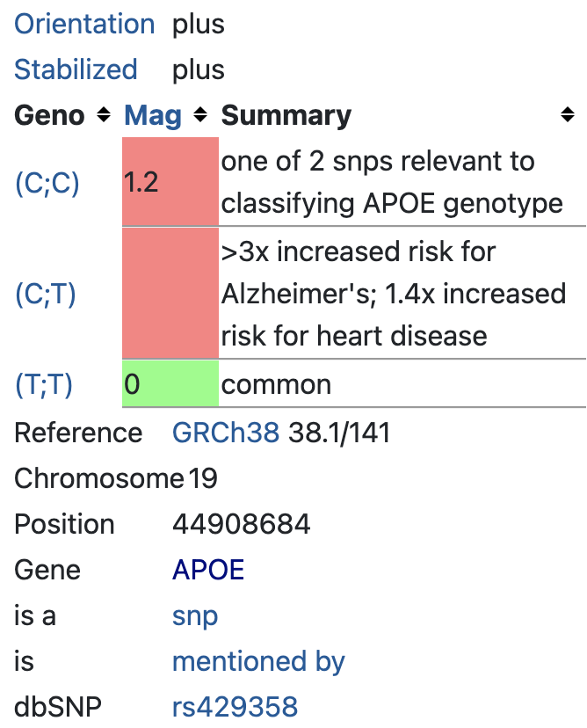The image size is (587, 728).
Task: Open the mentioned by link
Action: (x=258, y=660)
